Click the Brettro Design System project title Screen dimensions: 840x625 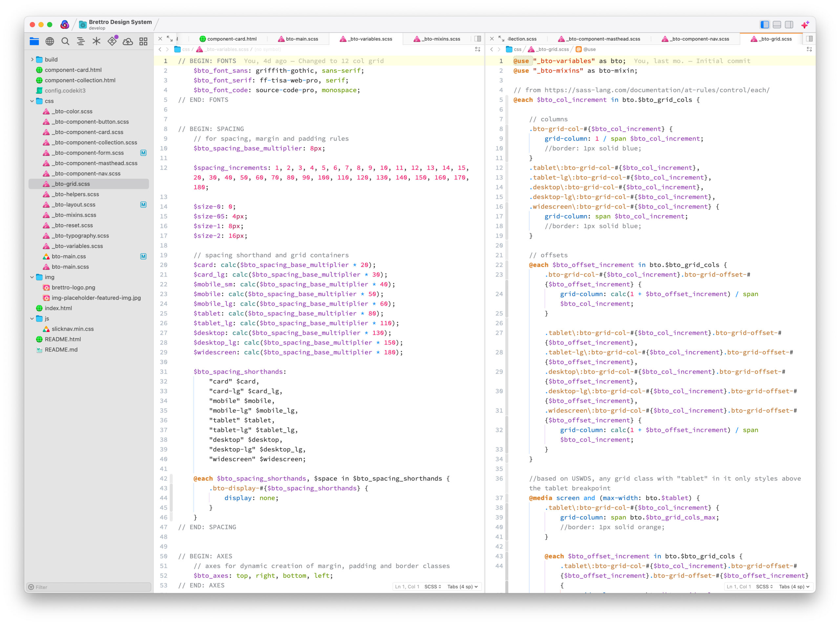tap(120, 22)
